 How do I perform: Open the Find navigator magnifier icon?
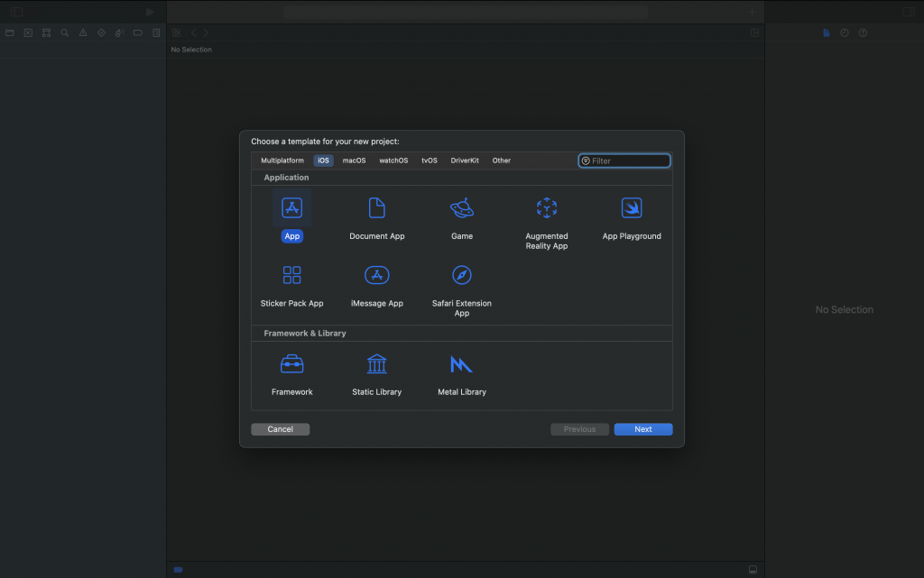(x=65, y=33)
